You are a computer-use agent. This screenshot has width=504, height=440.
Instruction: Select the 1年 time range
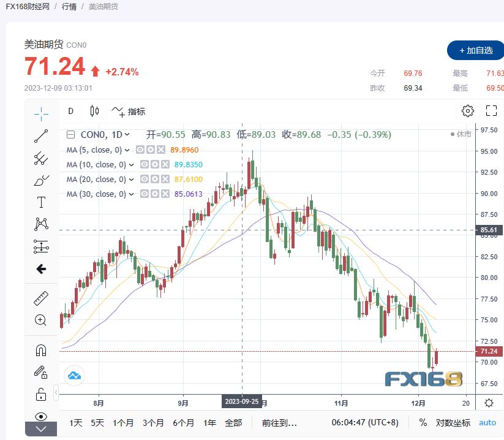point(209,422)
